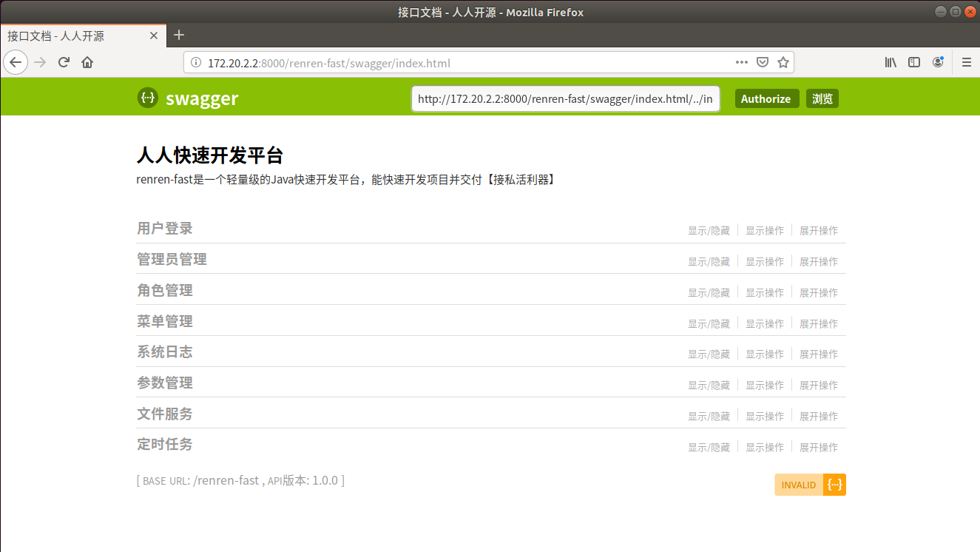Toggle 显示/隐藏 for 参数管理

click(x=709, y=386)
